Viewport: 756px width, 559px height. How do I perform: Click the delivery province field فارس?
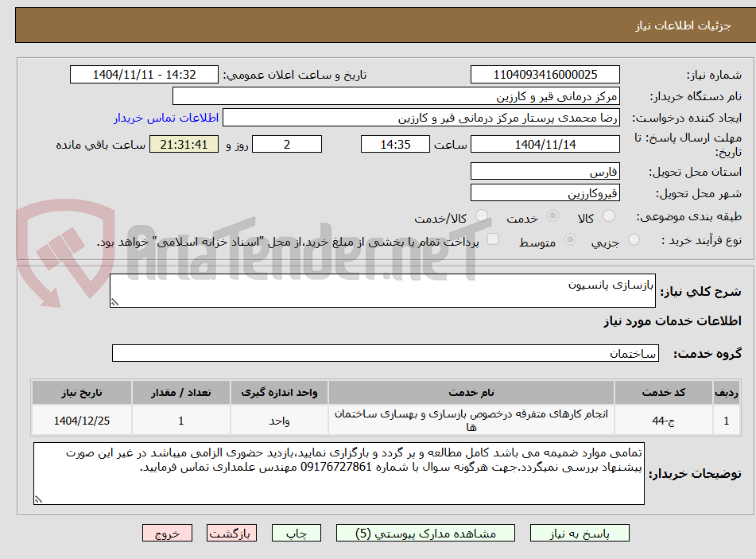coord(545,171)
